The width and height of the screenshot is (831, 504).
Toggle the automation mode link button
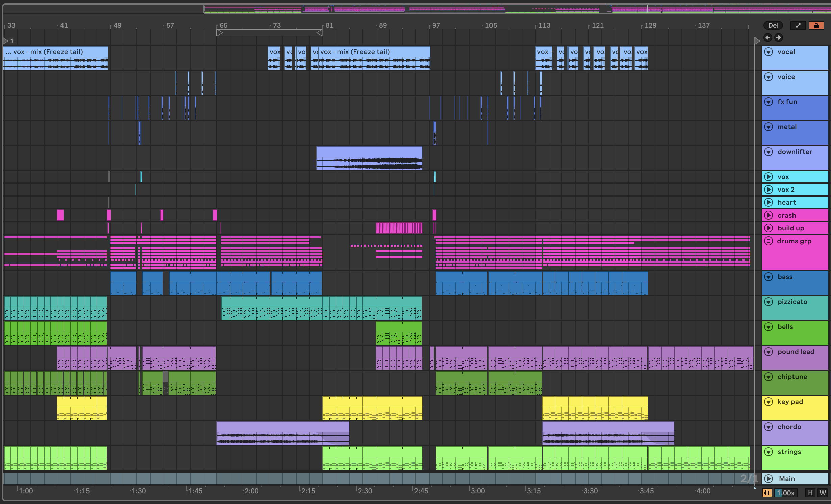tap(798, 25)
